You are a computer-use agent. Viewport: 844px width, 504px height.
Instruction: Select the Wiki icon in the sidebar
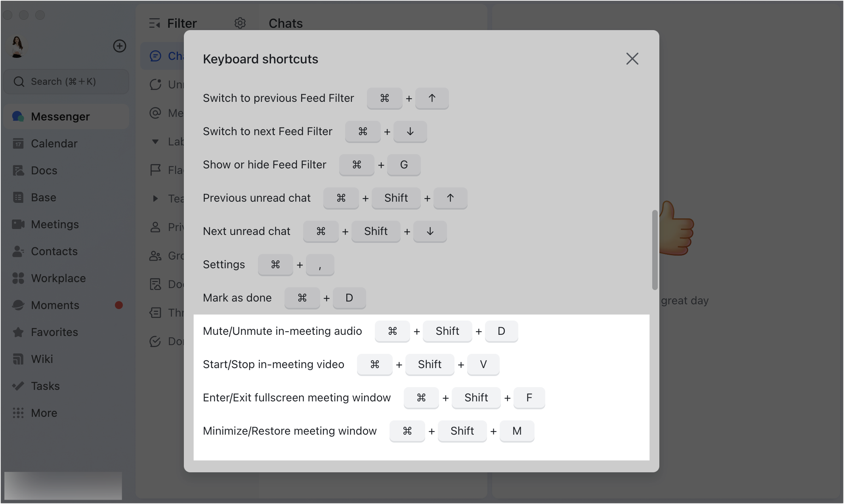(x=42, y=359)
